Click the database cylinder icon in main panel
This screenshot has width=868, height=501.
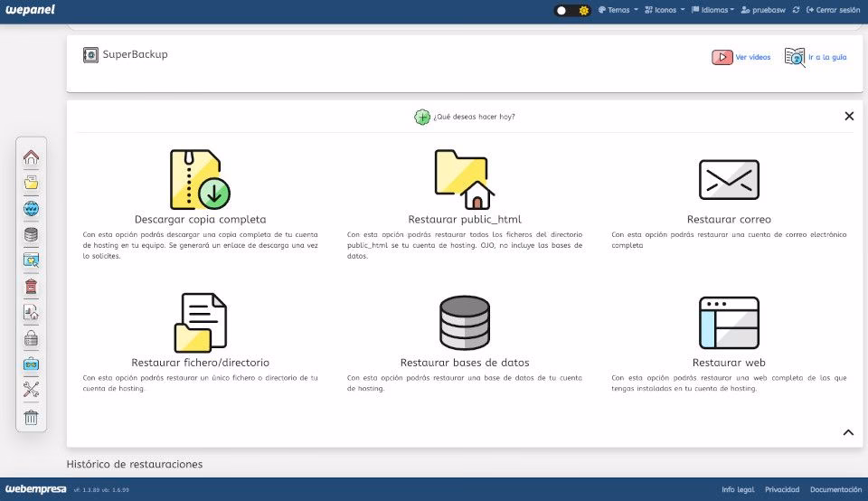(465, 323)
